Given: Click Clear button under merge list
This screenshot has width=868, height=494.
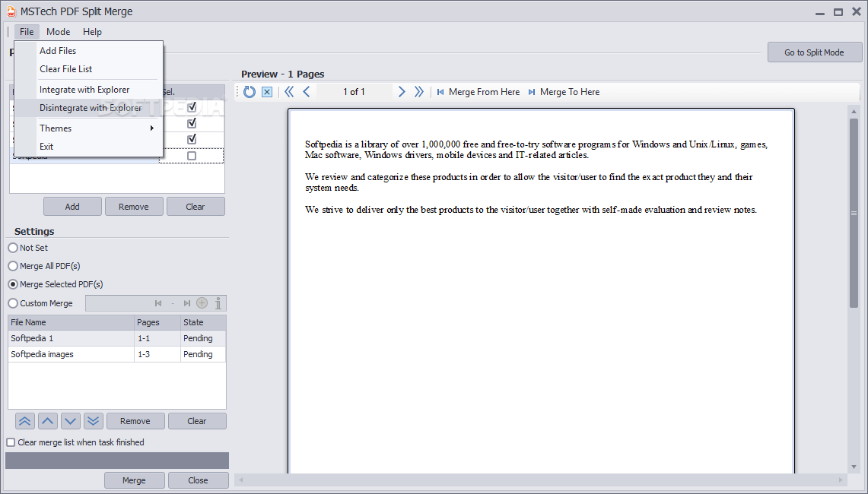Looking at the screenshot, I should tap(197, 421).
